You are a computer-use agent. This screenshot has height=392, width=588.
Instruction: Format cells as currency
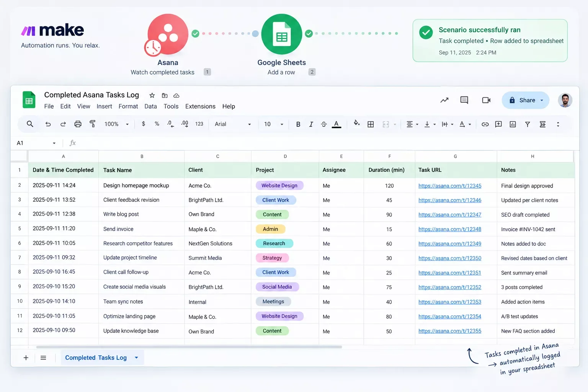click(x=144, y=124)
